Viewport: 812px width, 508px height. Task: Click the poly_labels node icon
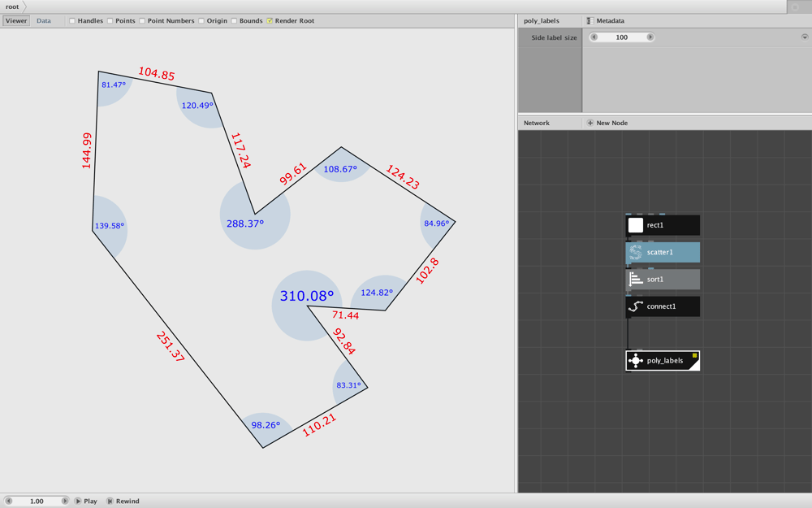pyautogui.click(x=636, y=361)
